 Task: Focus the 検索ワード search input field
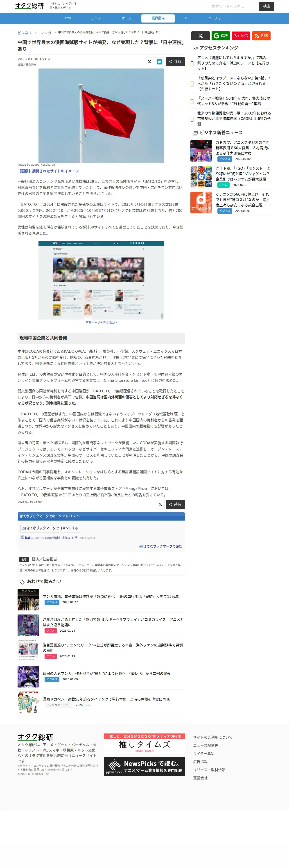[234, 6]
